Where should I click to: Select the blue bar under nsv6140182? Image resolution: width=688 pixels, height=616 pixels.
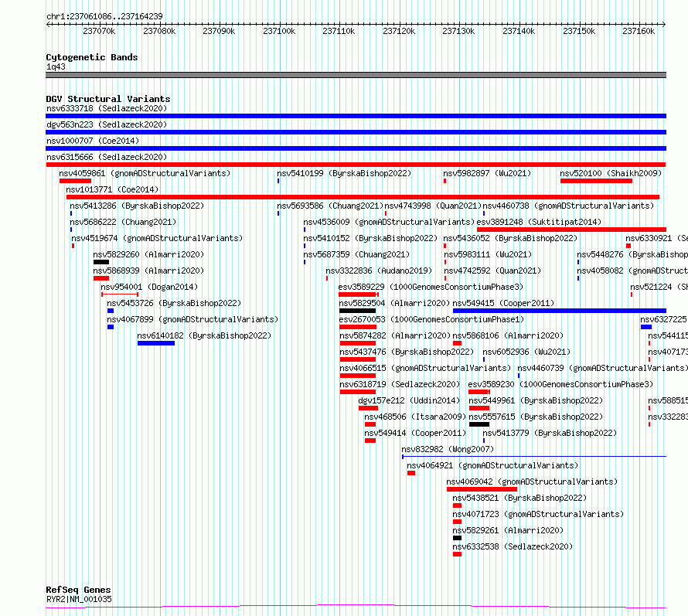156,343
